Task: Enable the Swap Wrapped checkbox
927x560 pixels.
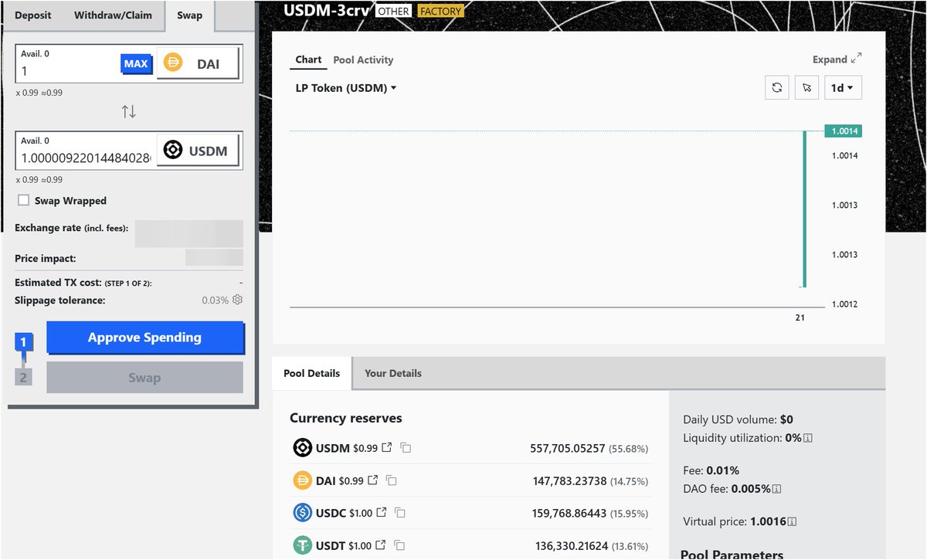Action: tap(24, 201)
